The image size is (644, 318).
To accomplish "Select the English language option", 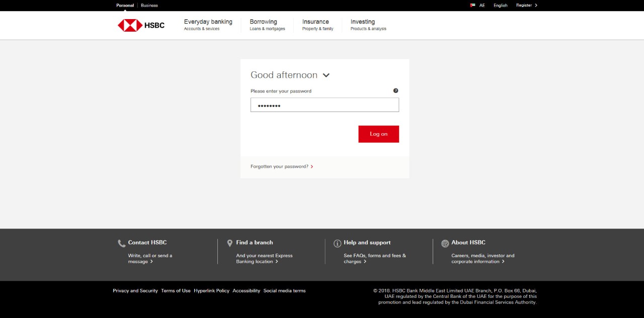I will click(x=501, y=6).
